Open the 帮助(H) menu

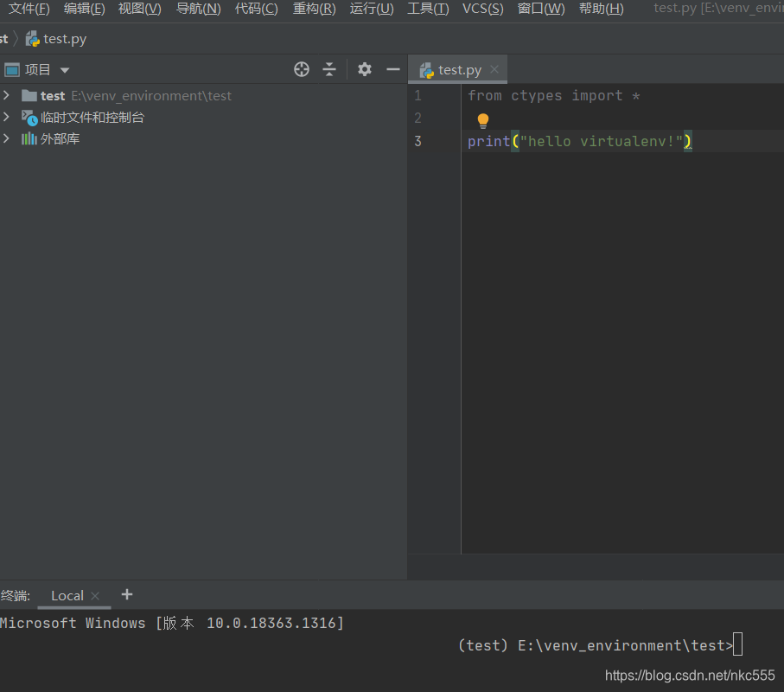click(601, 9)
